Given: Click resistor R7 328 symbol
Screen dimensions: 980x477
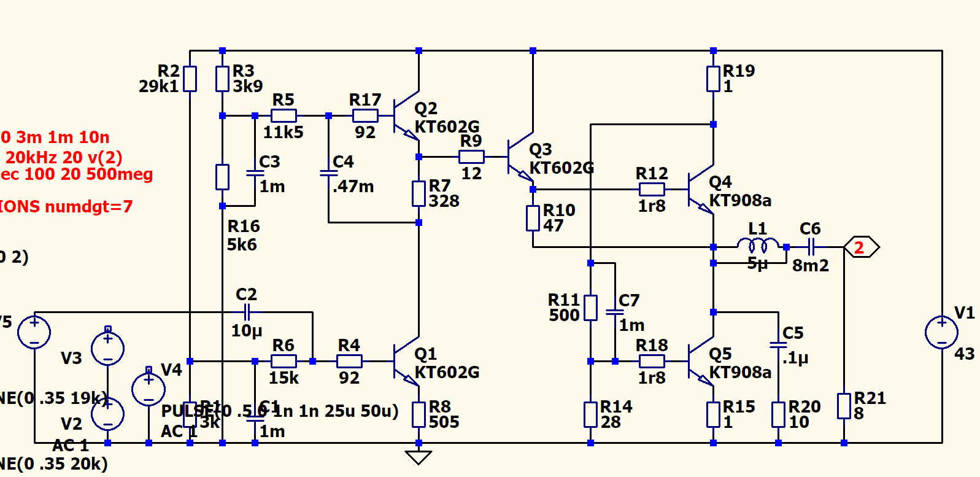Looking at the screenshot, I should (x=419, y=193).
